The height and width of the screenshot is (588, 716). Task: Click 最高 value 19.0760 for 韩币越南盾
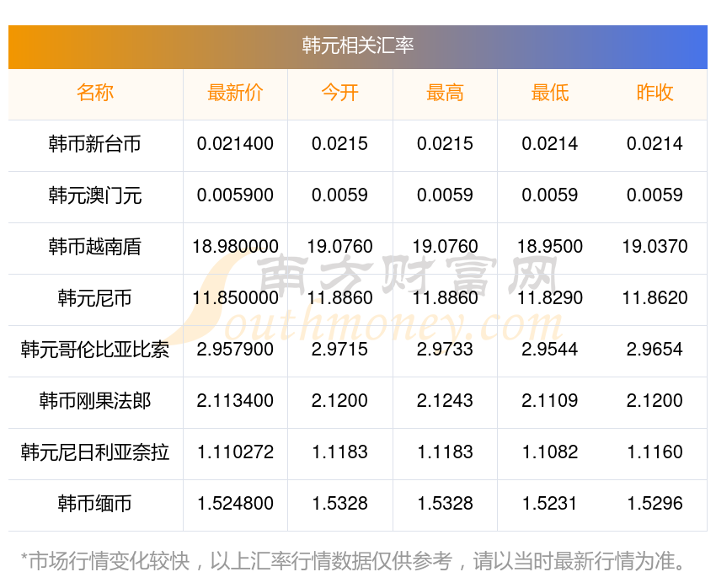click(x=445, y=247)
